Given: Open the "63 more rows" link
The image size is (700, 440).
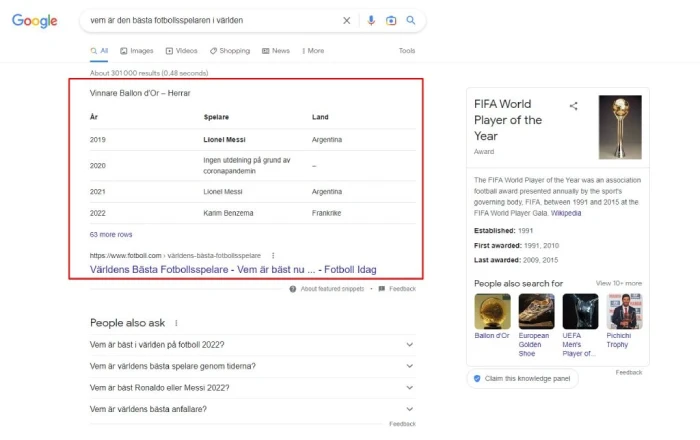Looking at the screenshot, I should [111, 235].
